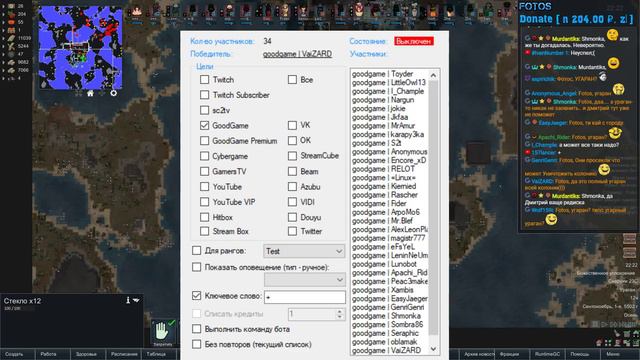Expand the 47 resource row arrow

coord(4,54)
